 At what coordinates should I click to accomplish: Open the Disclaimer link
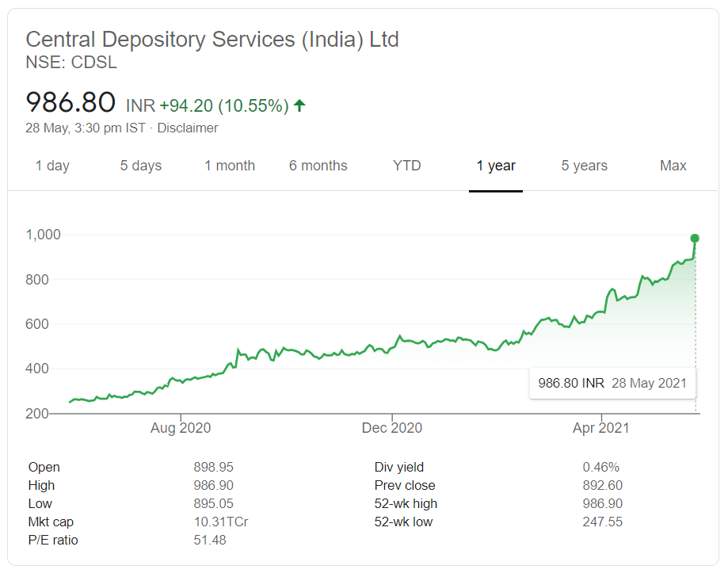click(x=188, y=128)
